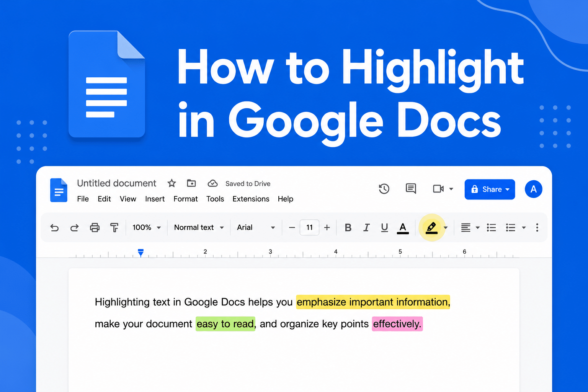Toggle Bold formatting

(348, 228)
